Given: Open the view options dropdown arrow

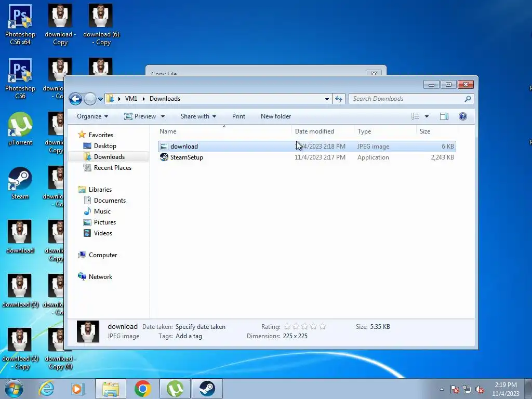Looking at the screenshot, I should 427,116.
